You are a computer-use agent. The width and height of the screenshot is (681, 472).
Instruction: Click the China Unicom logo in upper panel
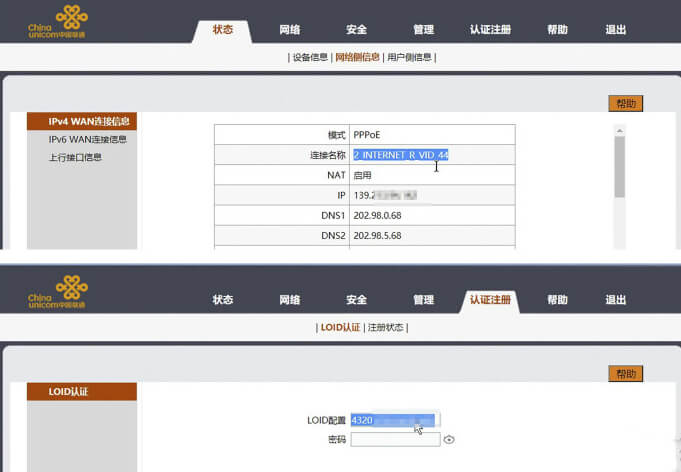58,21
